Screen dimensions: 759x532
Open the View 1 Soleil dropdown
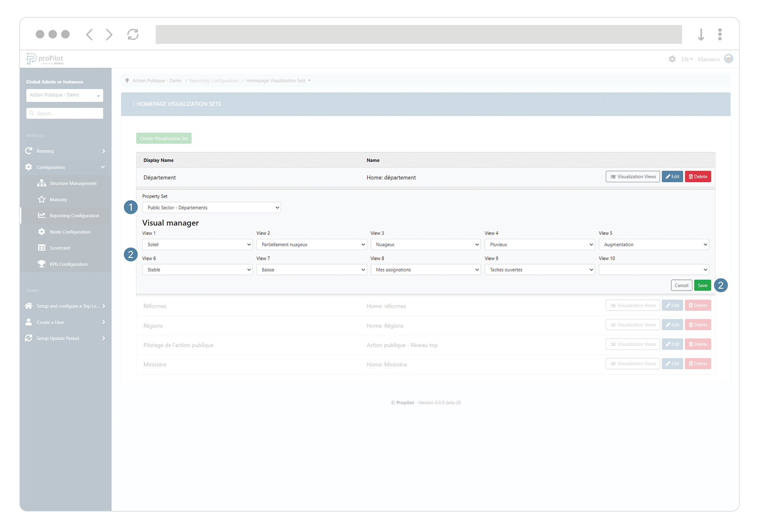197,244
